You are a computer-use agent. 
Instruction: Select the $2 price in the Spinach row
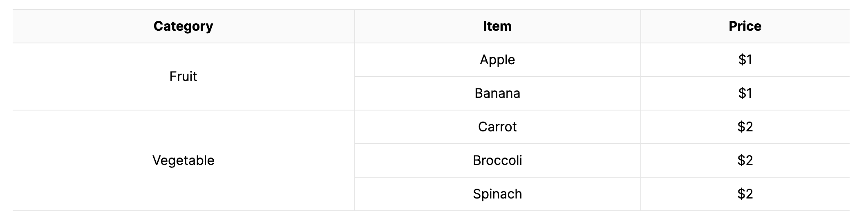(x=745, y=194)
